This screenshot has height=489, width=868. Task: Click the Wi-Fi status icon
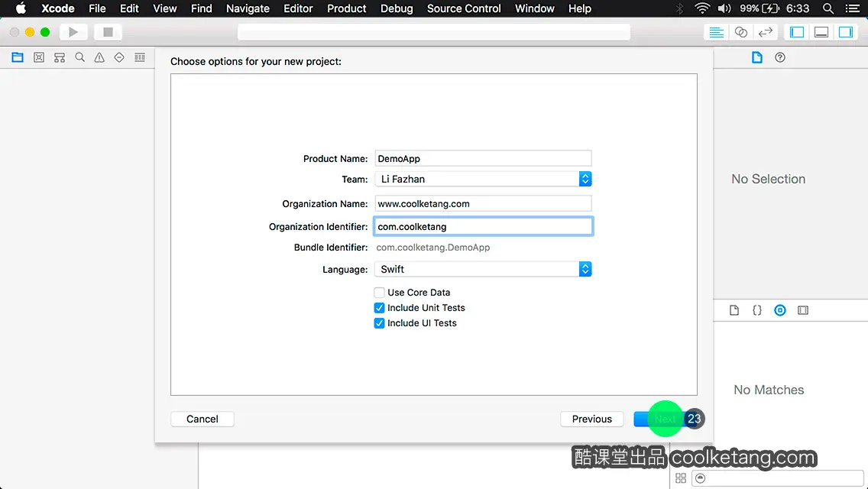coord(702,8)
